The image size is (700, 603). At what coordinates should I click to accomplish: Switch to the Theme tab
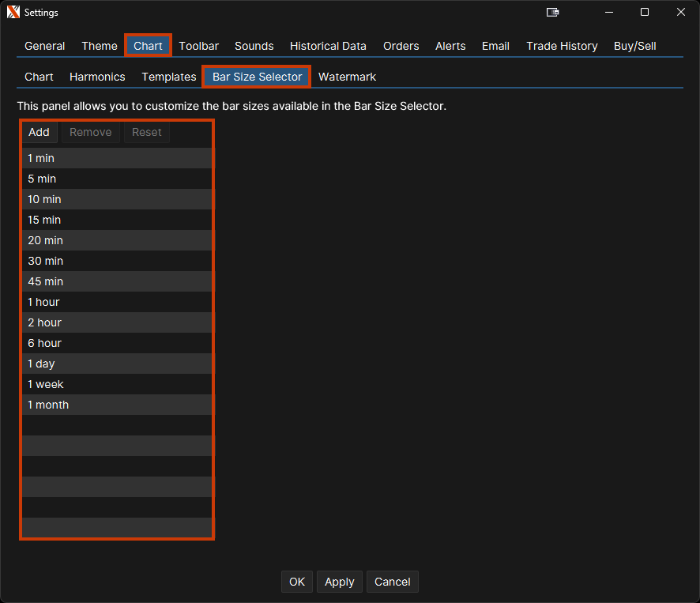(100, 46)
